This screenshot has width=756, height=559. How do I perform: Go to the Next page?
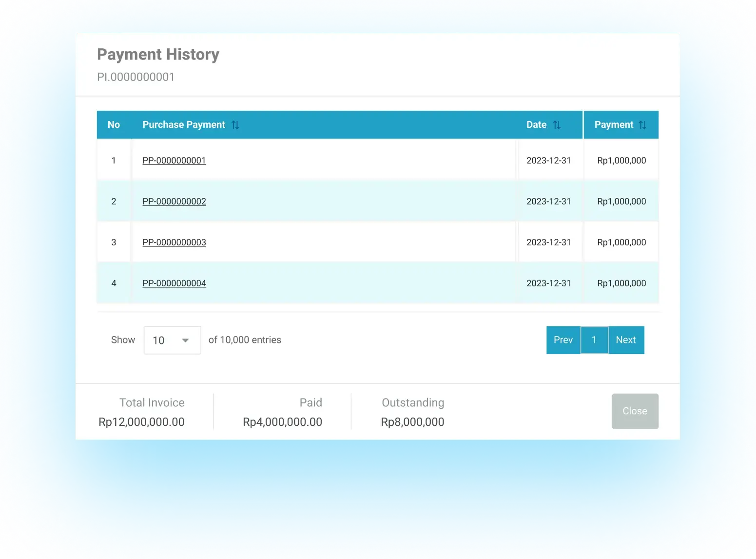[x=626, y=340]
